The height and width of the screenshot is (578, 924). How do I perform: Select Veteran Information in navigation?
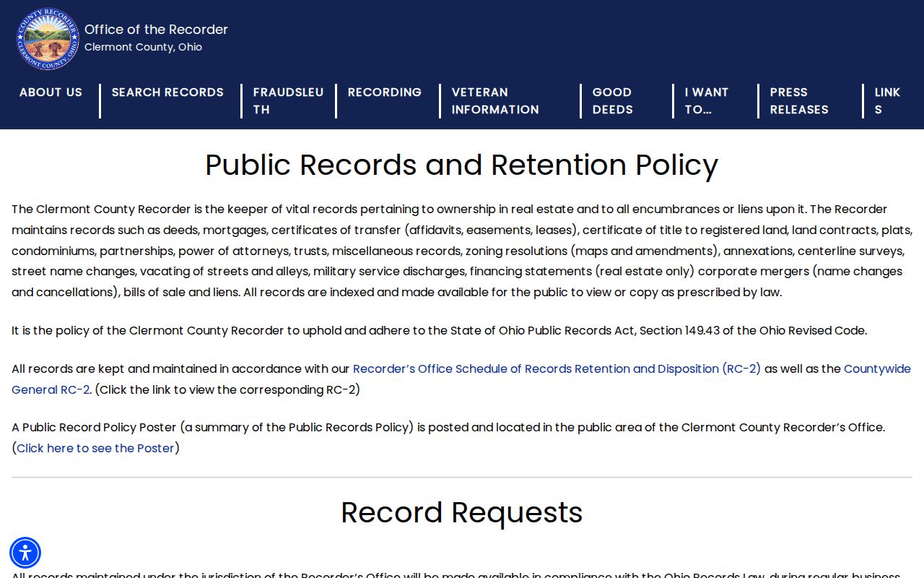pos(495,101)
